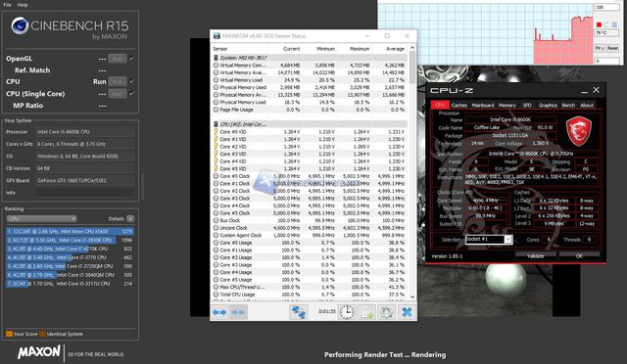This screenshot has width=627, height=364.
Task: Open the CPU ranking dropdown in Cinebench
Action: tap(41, 218)
